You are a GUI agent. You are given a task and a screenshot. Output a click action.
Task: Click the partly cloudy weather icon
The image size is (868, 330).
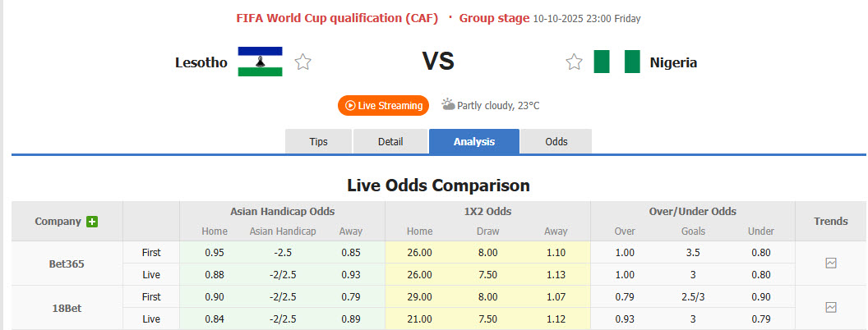coord(448,104)
